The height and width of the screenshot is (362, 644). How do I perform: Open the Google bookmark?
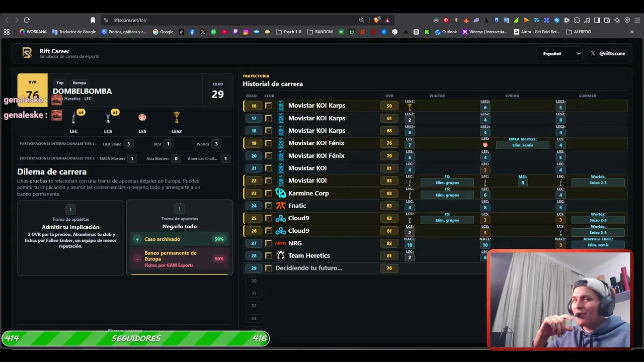click(163, 32)
